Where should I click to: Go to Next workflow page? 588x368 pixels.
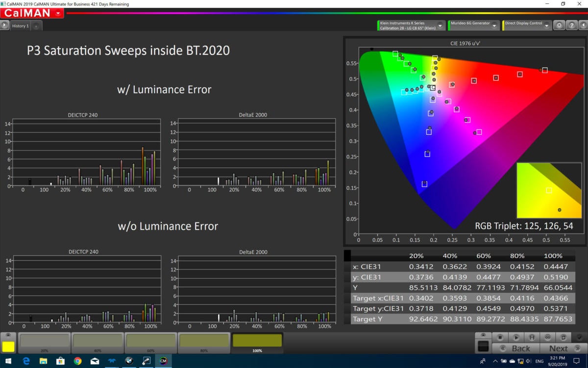(563, 348)
